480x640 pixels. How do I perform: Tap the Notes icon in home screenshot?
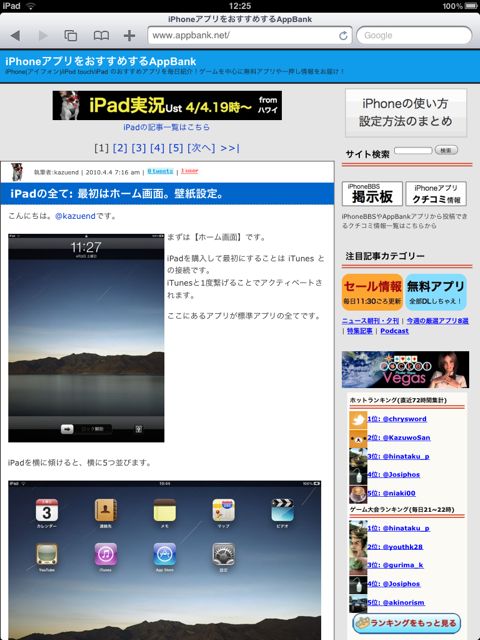tap(164, 510)
